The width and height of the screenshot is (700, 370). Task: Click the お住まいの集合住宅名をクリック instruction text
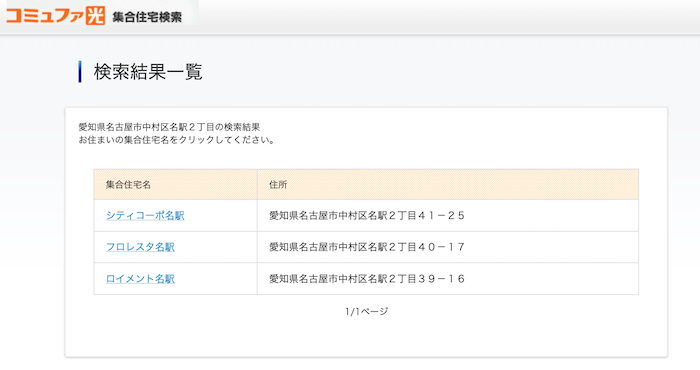177,140
